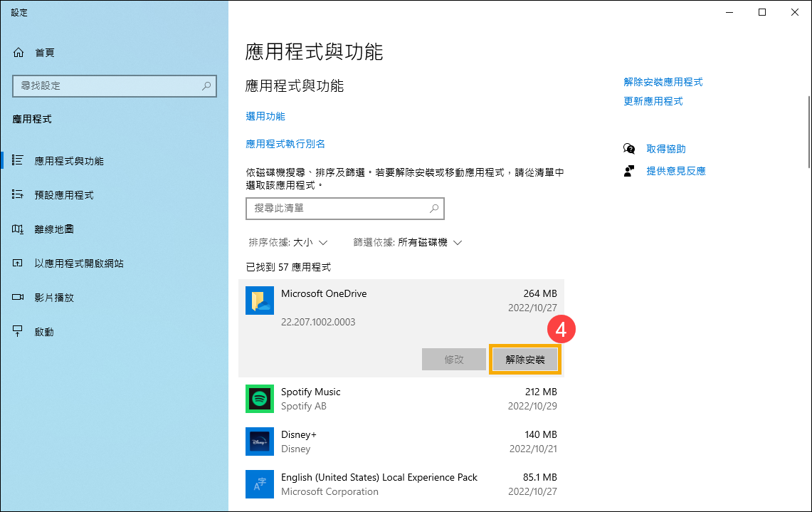The height and width of the screenshot is (512, 812).
Task: Open the 更新應用程式 related link
Action: click(x=653, y=101)
